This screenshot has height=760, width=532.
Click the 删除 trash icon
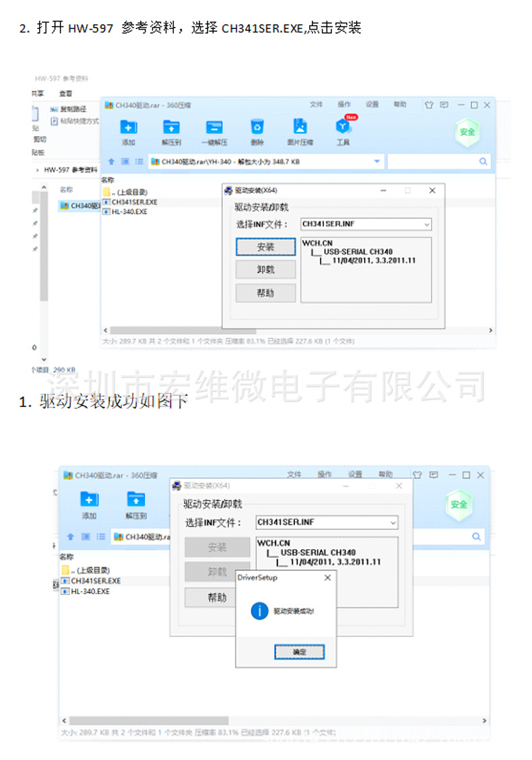click(257, 127)
